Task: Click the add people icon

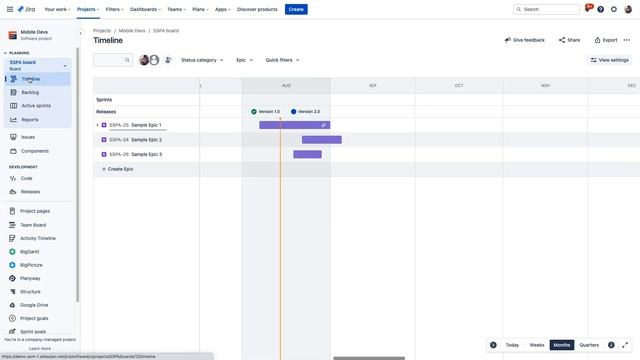Action: coord(168,60)
